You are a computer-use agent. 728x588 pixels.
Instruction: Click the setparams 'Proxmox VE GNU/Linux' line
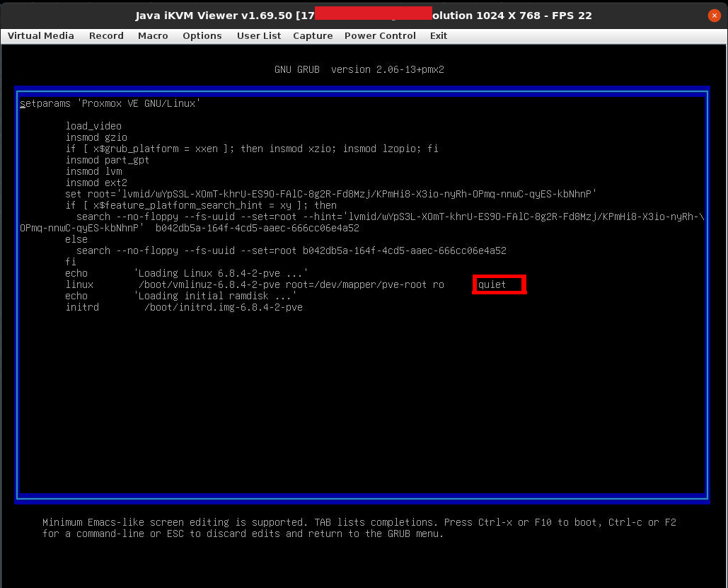pos(110,103)
